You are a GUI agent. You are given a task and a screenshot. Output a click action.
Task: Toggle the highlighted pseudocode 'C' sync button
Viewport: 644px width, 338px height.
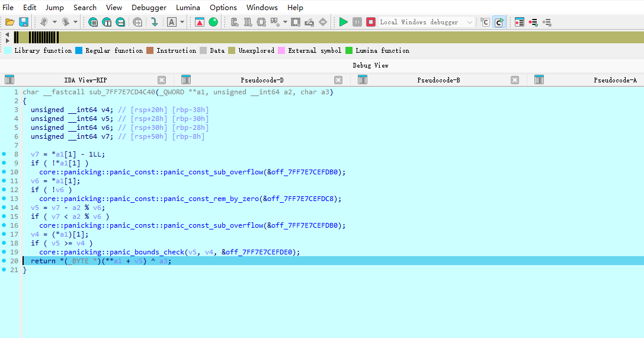tap(499, 22)
